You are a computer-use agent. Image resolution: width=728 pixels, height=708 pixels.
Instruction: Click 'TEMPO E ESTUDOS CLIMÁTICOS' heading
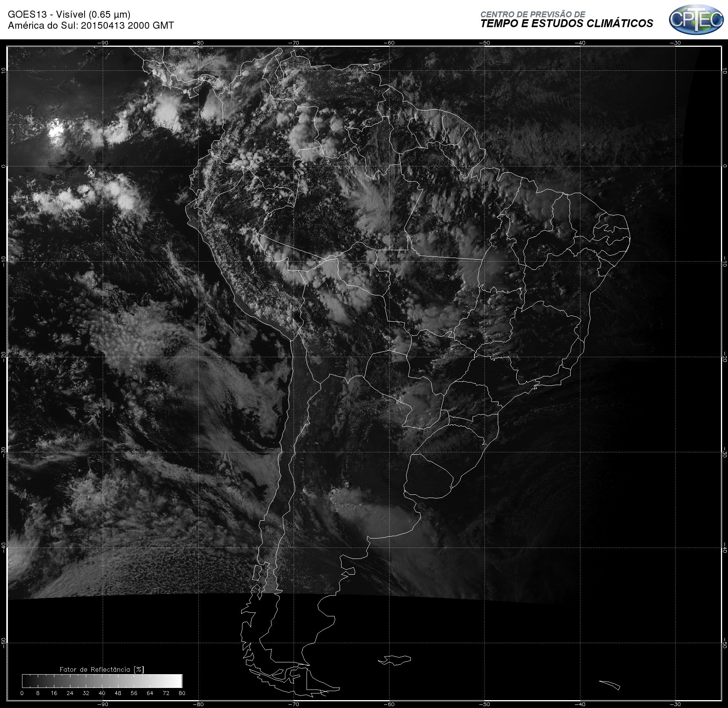567,24
